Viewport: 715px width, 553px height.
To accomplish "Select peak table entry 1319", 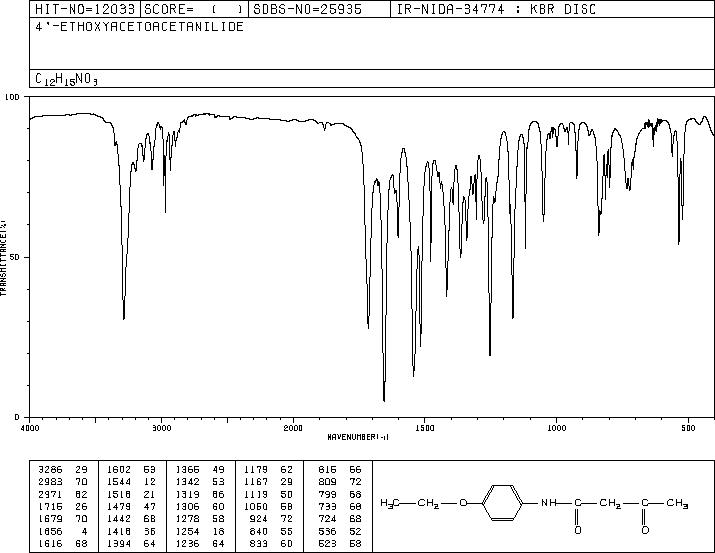I will click(x=188, y=494).
